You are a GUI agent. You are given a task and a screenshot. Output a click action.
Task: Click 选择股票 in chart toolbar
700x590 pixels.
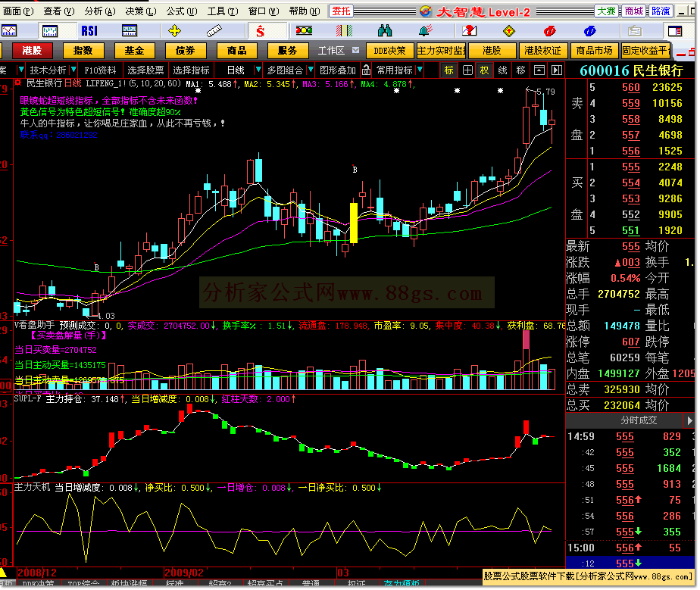[x=145, y=70]
